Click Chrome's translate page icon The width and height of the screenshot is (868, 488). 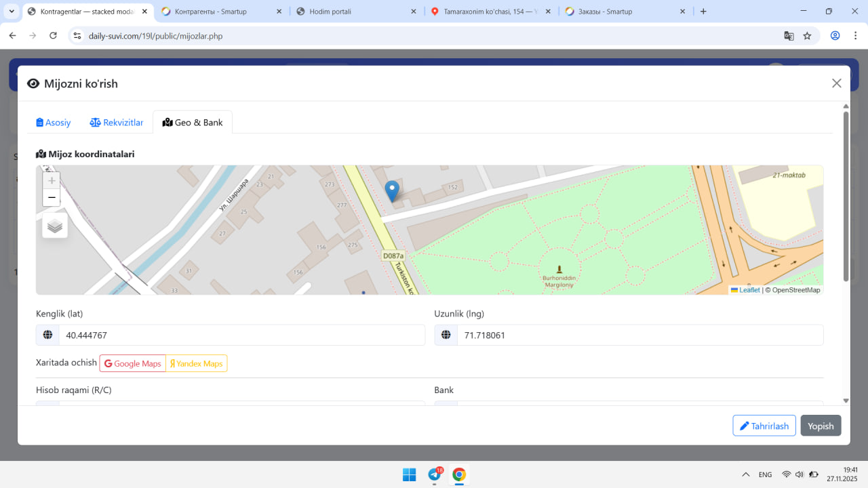coord(789,36)
